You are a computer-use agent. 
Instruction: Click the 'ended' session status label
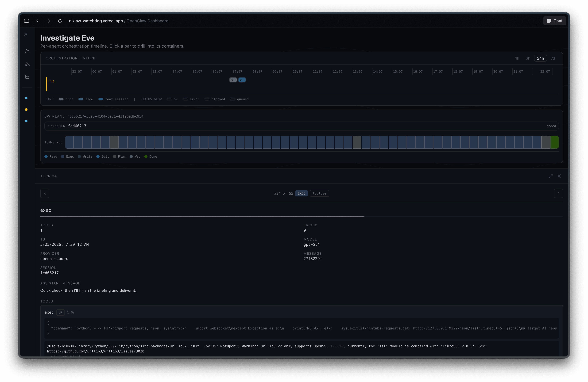click(551, 126)
